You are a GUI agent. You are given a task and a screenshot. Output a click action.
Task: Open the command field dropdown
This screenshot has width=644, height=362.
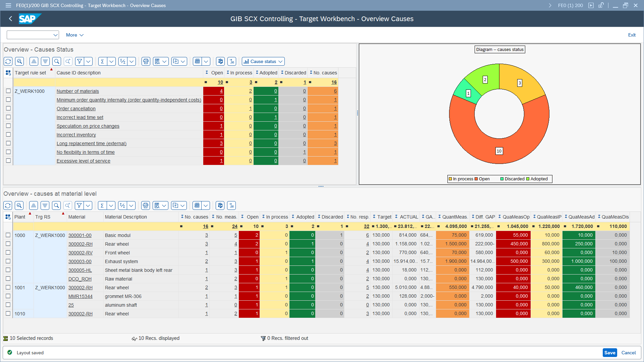tap(55, 35)
